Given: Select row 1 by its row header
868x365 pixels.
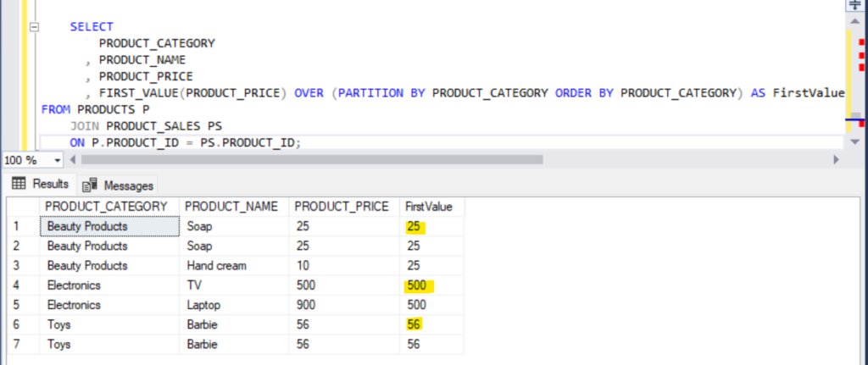Looking at the screenshot, I should tap(22, 226).
